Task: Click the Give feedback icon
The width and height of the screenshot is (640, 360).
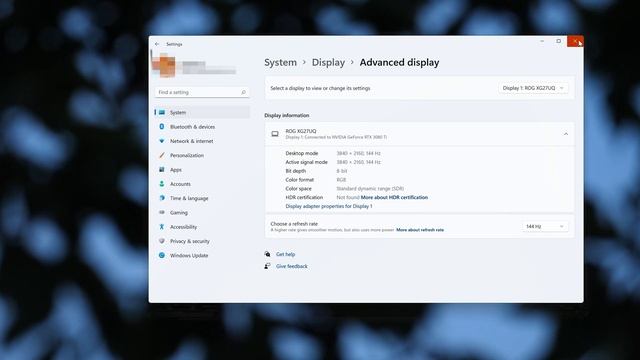Action: [267, 266]
